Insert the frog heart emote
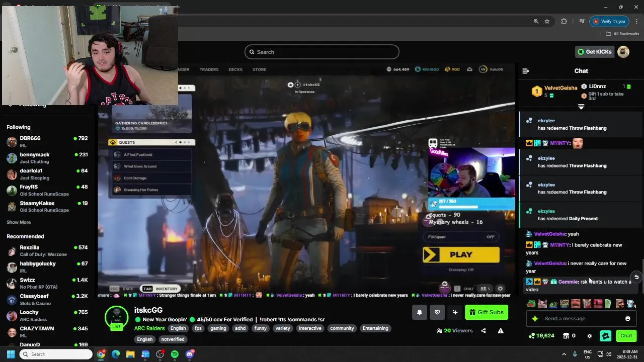Image resolution: width=644 pixels, height=362 pixels. [x=531, y=304]
